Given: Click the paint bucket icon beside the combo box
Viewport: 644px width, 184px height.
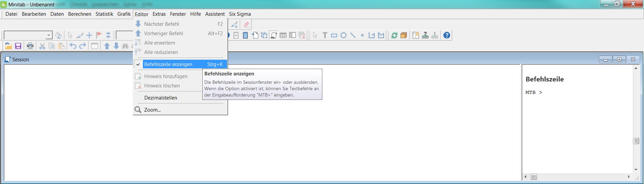Looking at the screenshot, I should click(x=58, y=35).
